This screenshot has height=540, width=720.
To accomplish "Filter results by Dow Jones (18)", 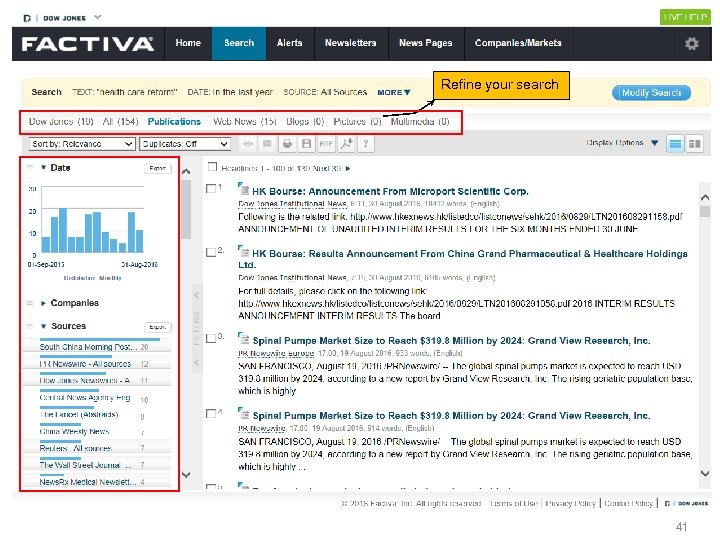I will [x=61, y=122].
